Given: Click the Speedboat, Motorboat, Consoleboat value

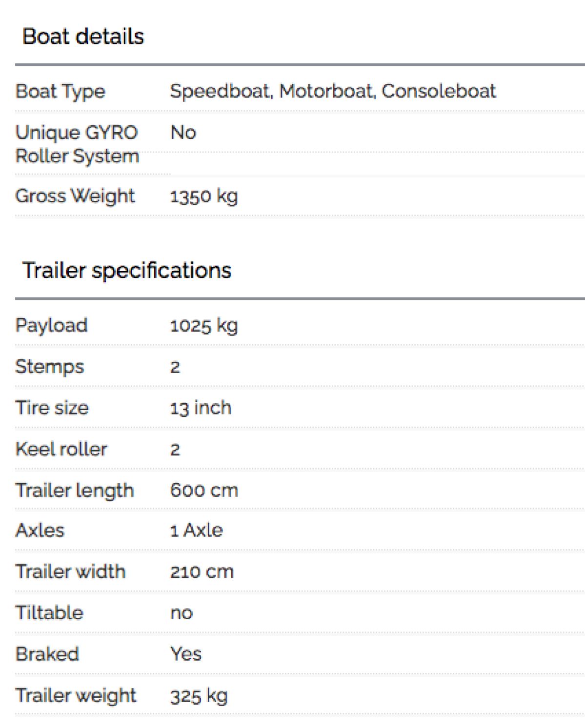Looking at the screenshot, I should pos(333,91).
